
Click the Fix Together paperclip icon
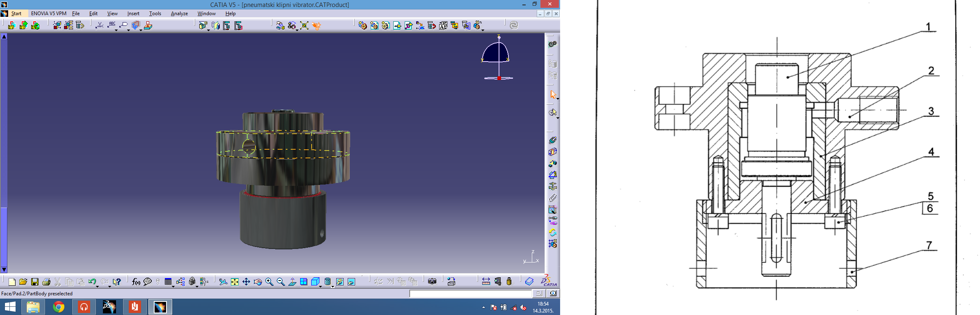[x=553, y=198]
